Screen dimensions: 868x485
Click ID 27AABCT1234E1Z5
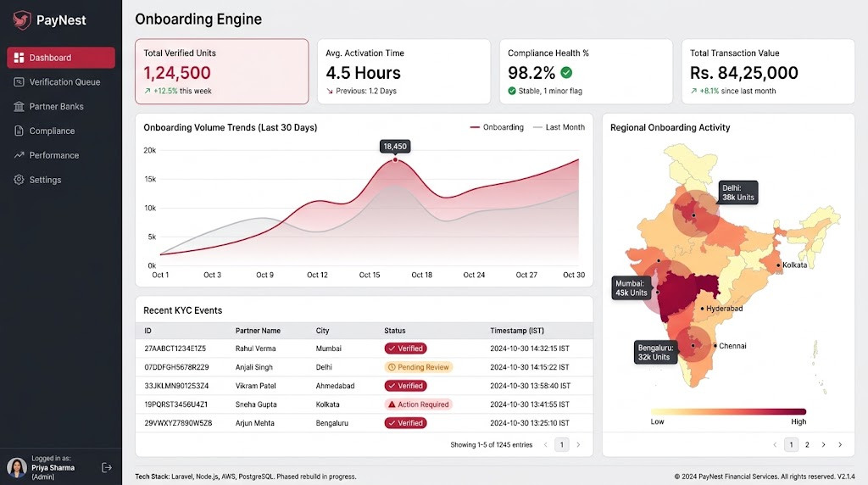click(x=175, y=348)
